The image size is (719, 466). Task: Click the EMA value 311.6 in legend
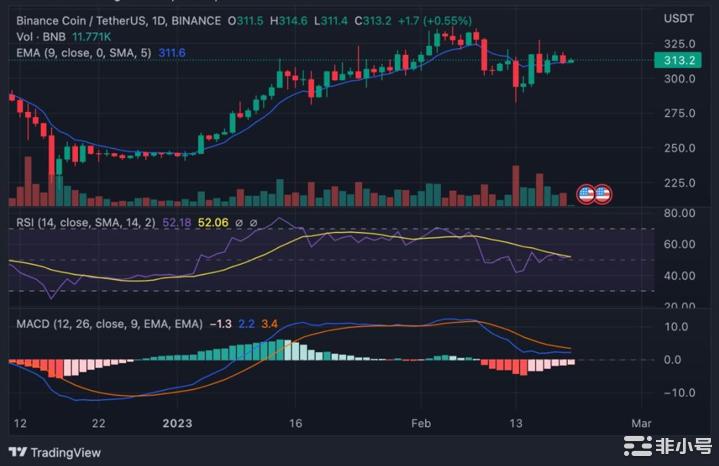(x=172, y=52)
